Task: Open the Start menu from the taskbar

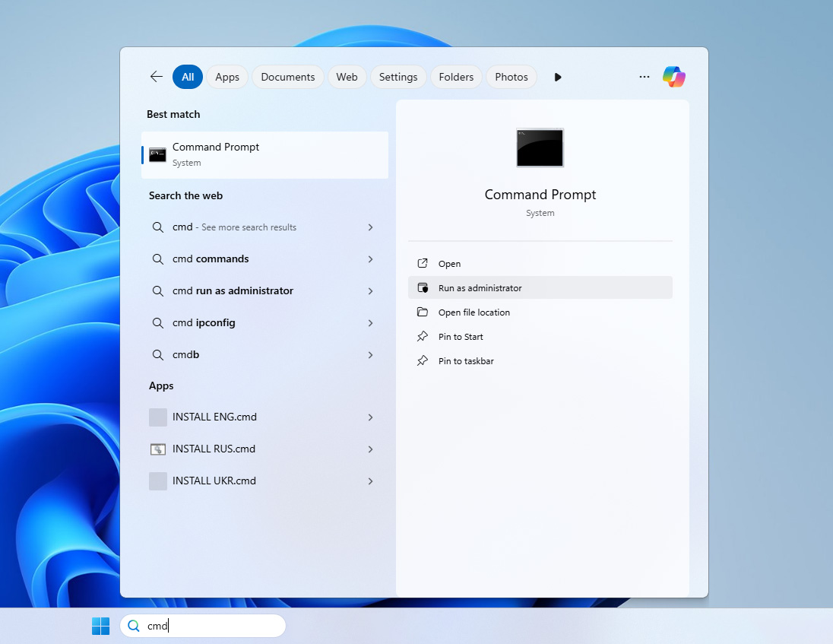Action: [100, 625]
